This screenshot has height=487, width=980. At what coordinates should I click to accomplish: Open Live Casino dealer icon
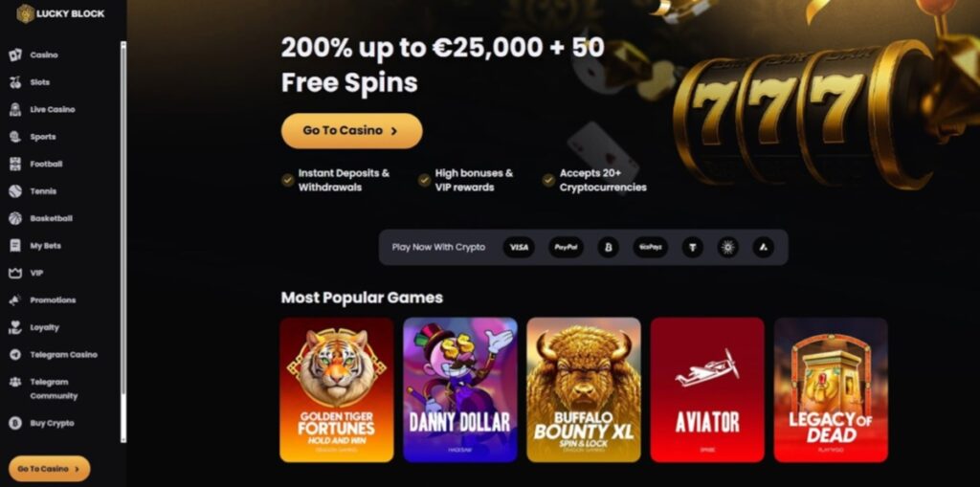[x=15, y=109]
